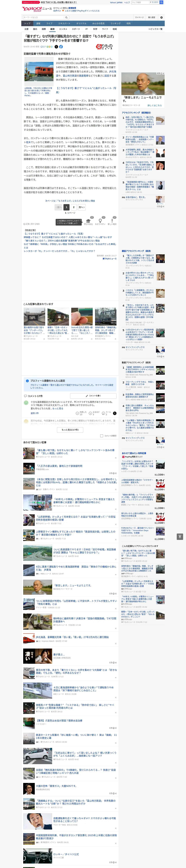
Task: Share the first comment on X
Action: (114, 413)
